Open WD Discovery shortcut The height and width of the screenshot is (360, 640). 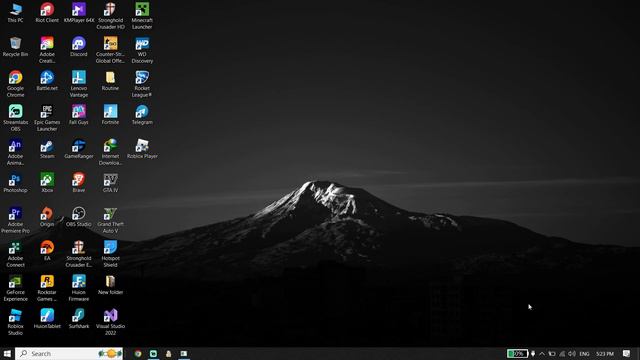pyautogui.click(x=142, y=50)
